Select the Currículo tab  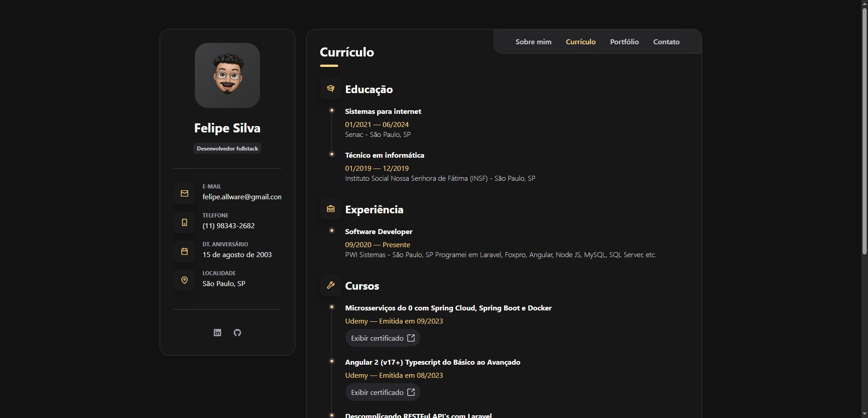(581, 42)
